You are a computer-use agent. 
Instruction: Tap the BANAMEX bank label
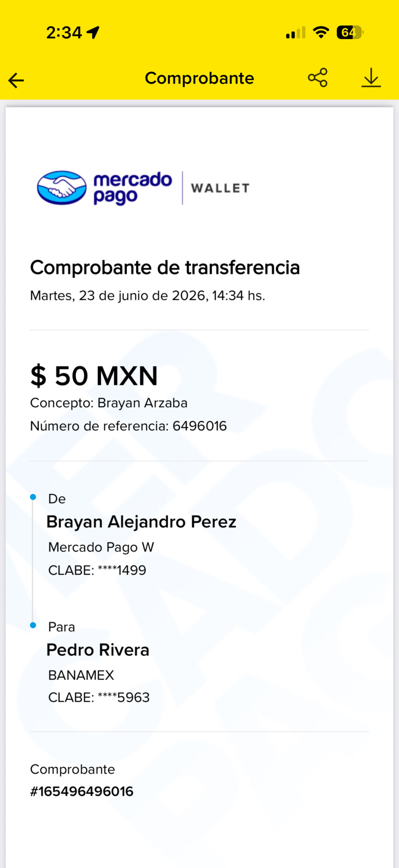[81, 675]
